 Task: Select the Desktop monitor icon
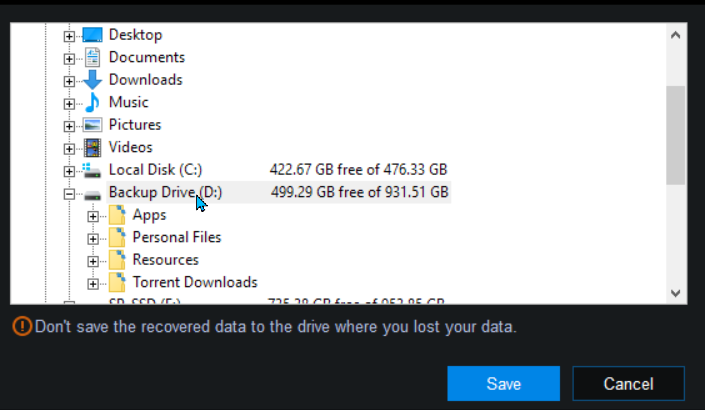coord(92,35)
